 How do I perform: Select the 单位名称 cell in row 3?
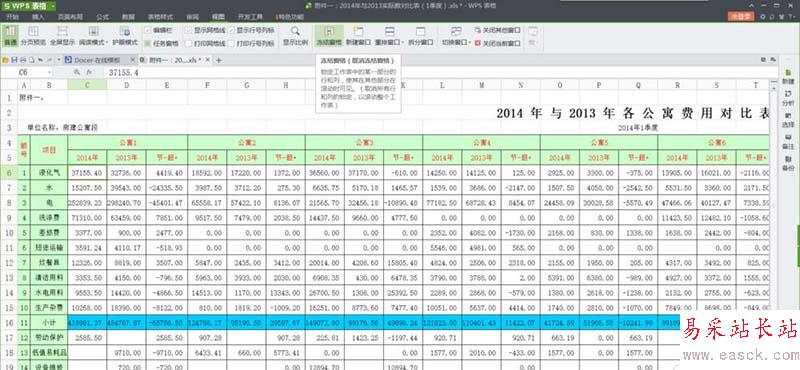pos(63,128)
